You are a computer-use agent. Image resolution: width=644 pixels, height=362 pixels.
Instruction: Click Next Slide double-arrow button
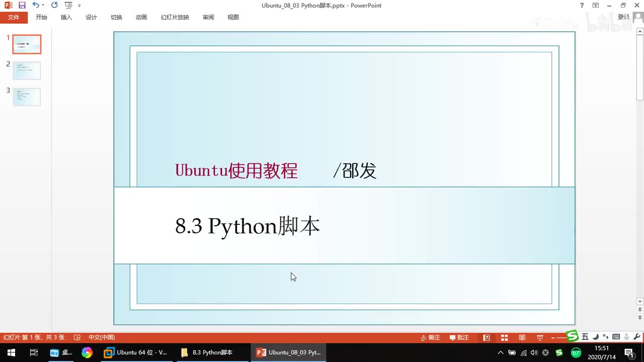click(640, 318)
